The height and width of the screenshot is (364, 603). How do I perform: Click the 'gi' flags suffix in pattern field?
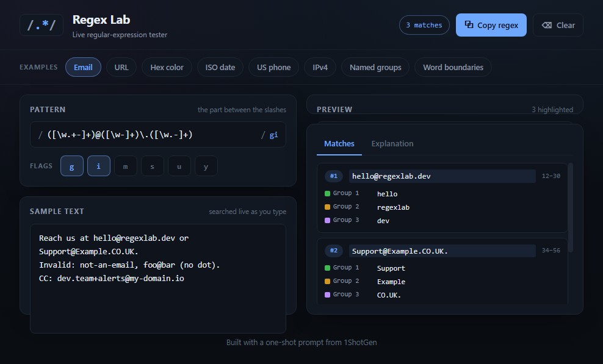coord(274,135)
